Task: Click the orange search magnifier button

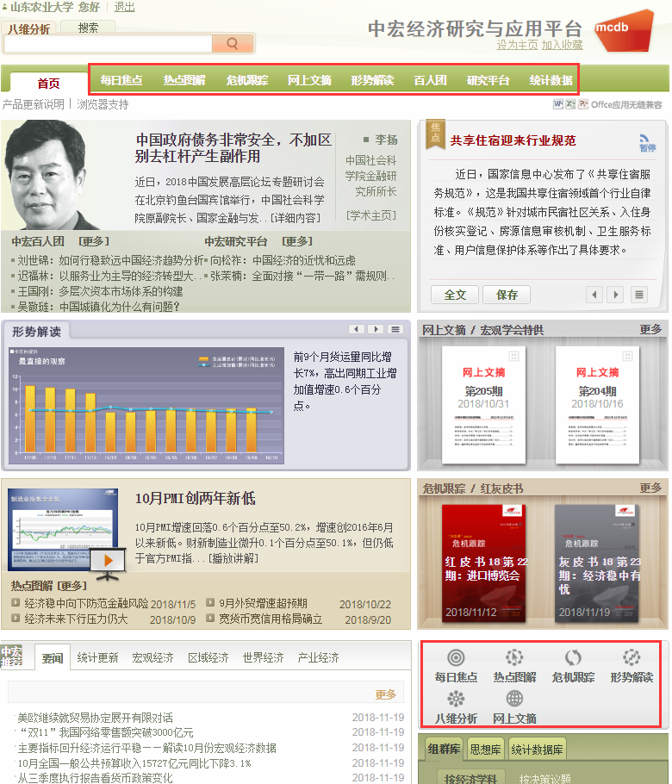Action: tap(232, 43)
